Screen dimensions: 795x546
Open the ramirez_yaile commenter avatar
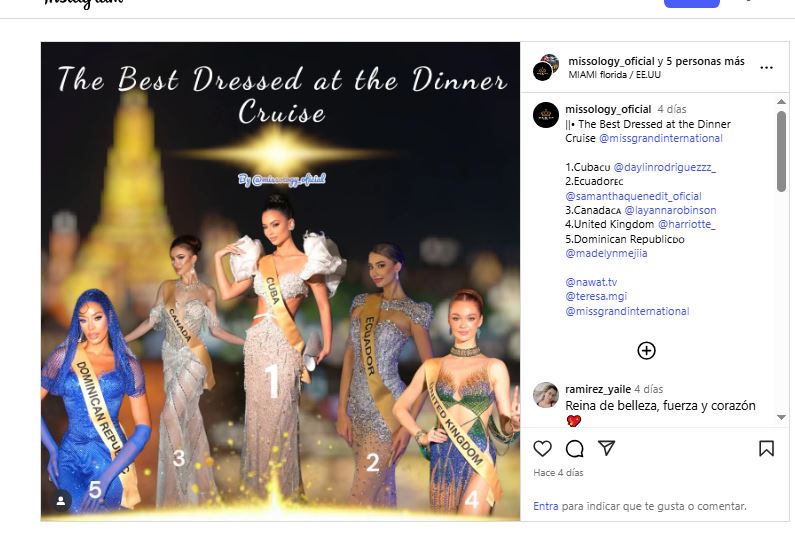point(546,395)
